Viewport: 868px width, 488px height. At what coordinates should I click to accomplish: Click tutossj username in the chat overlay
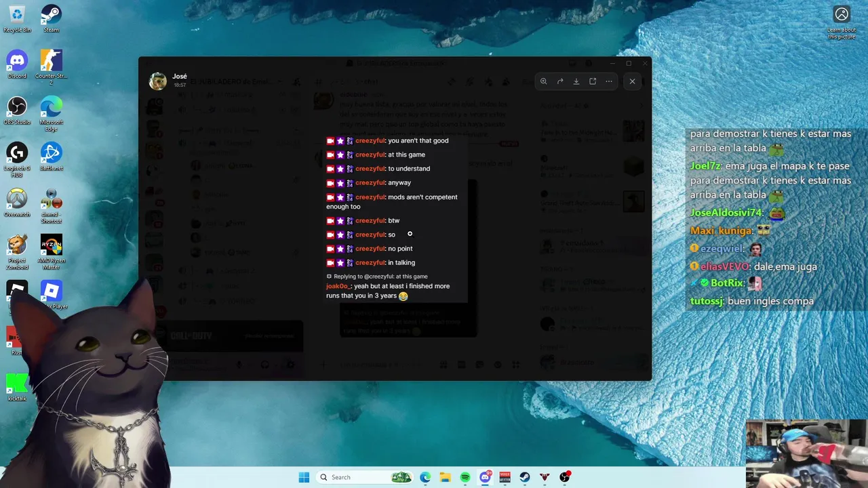(x=706, y=301)
